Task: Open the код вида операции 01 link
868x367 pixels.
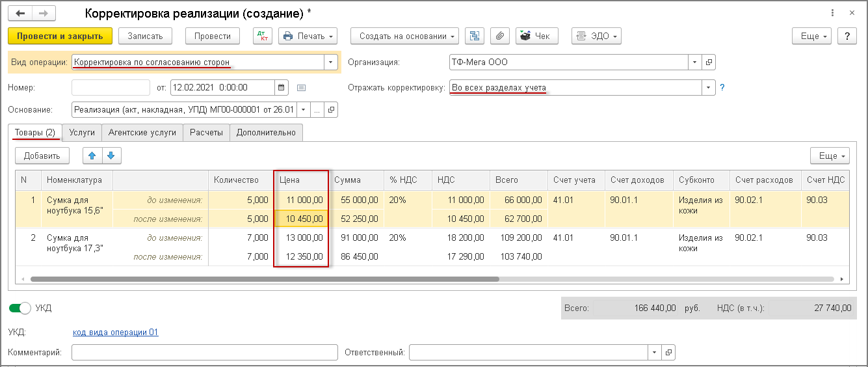Action: 116,332
